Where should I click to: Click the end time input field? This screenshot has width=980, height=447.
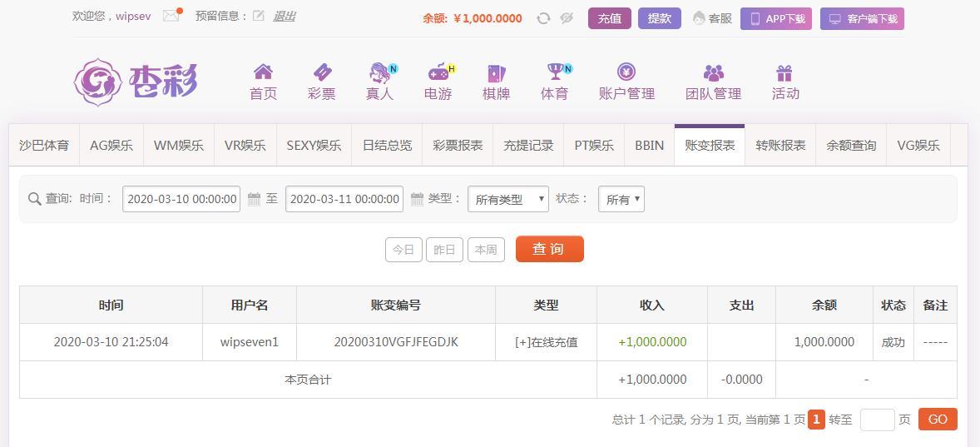click(x=344, y=199)
